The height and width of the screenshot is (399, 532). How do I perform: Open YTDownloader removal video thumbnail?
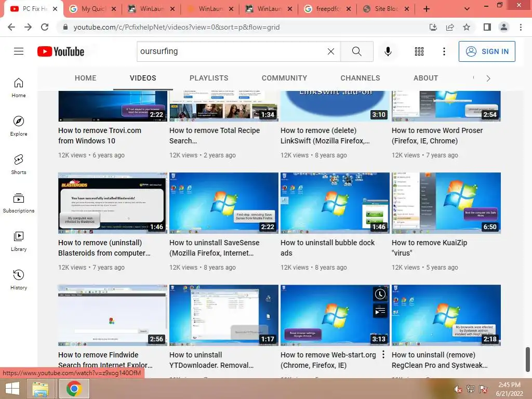tap(223, 315)
